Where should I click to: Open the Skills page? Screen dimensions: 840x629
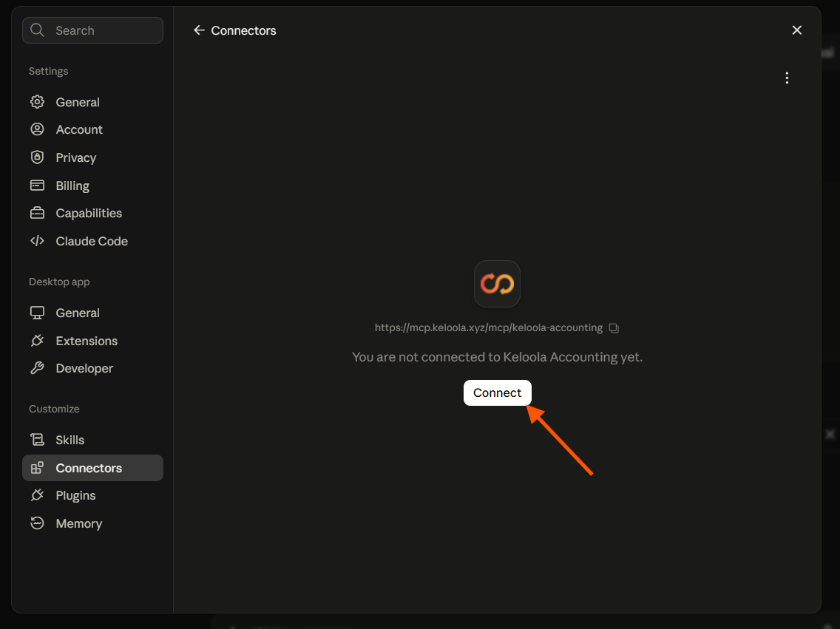(92, 440)
